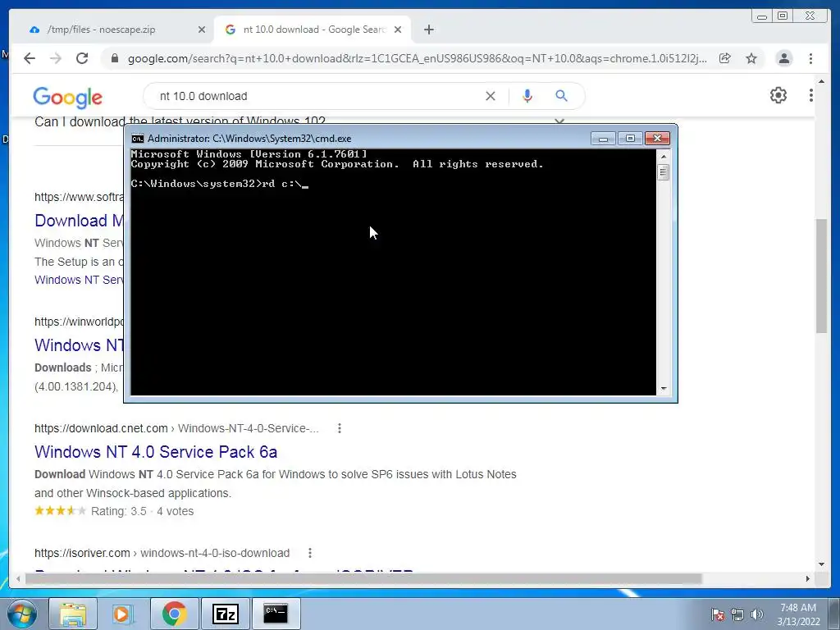Click the isoriver.com result URL
The image size is (840, 630).
(x=162, y=553)
